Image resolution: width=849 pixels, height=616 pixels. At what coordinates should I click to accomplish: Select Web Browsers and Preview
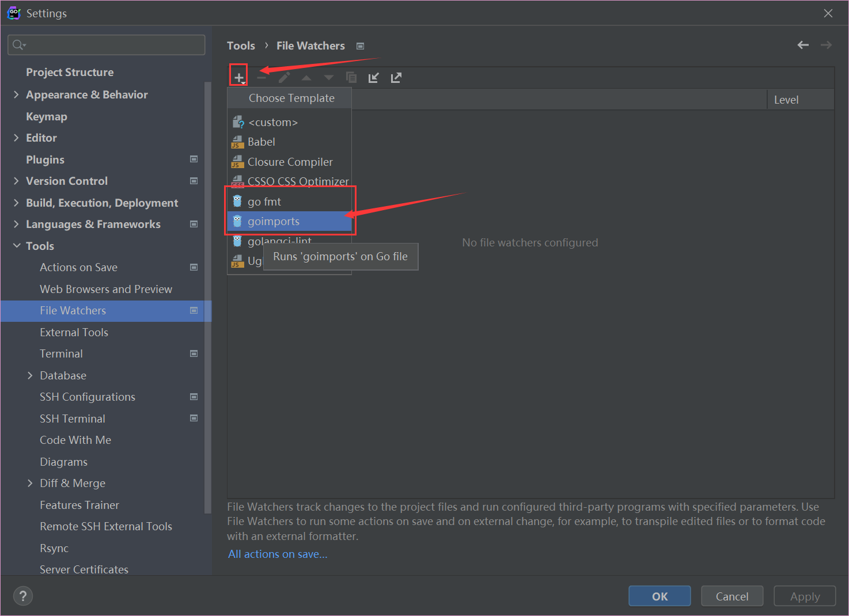click(x=106, y=289)
